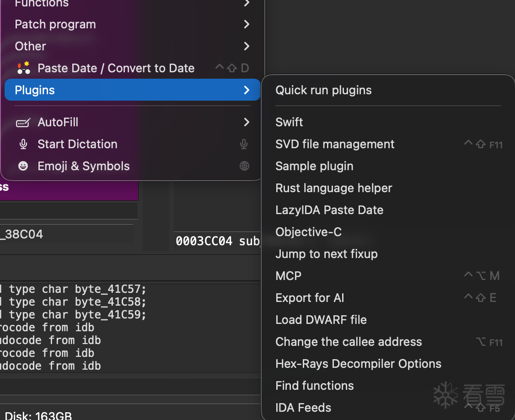The width and height of the screenshot is (515, 420).
Task: Choose the Swift plugin entry
Action: 289,122
